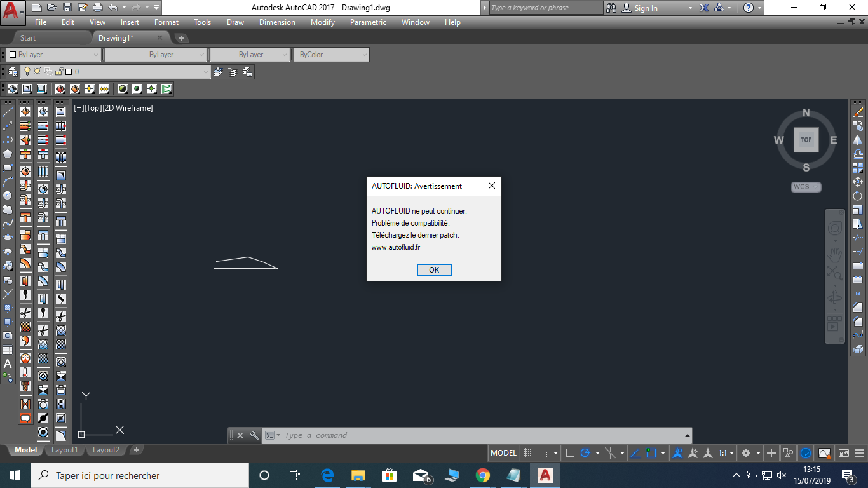Image resolution: width=868 pixels, height=488 pixels.
Task: Toggle the drawing grid display
Action: [x=527, y=453]
